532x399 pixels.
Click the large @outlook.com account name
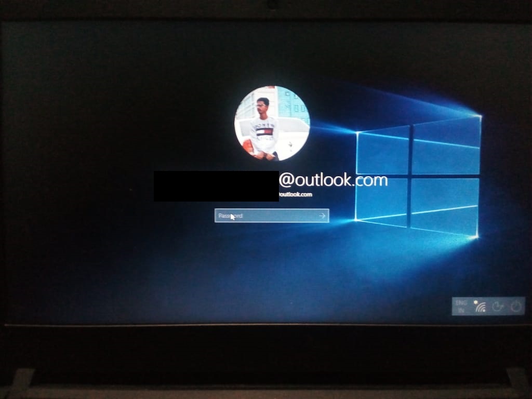click(x=333, y=180)
